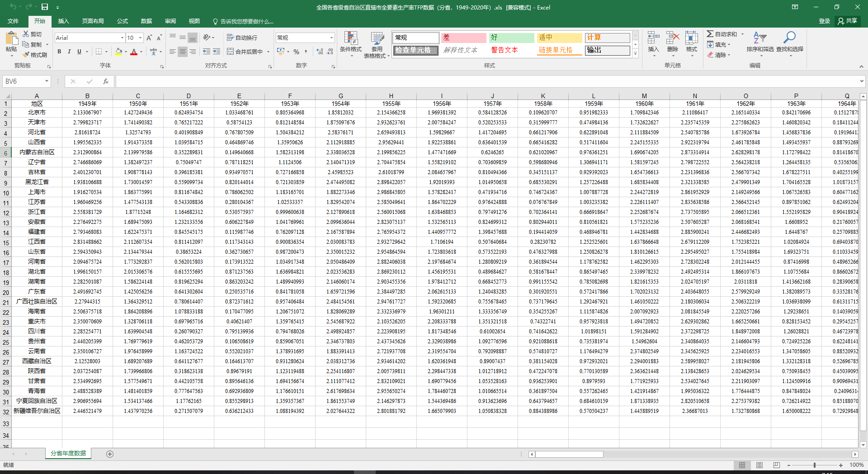Select cell A2 containing 北京市
This screenshot has width=868, height=474.
(37, 113)
